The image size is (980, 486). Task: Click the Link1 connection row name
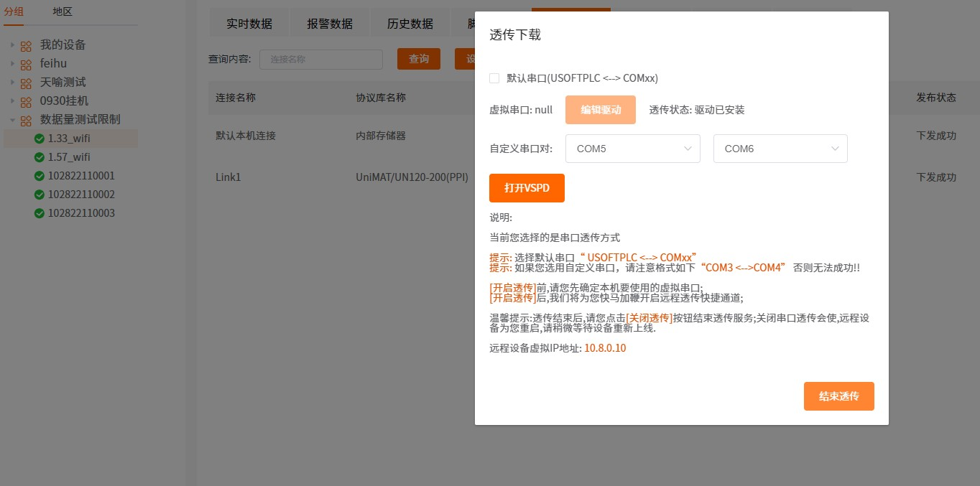228,177
